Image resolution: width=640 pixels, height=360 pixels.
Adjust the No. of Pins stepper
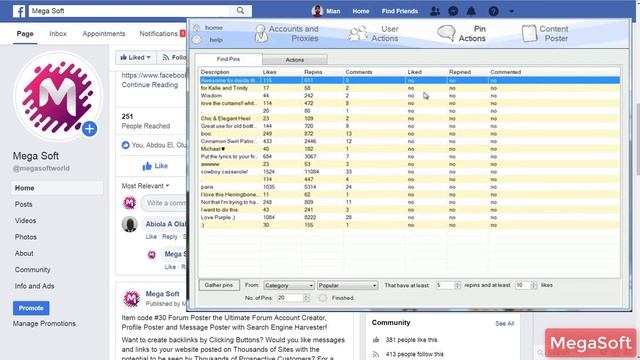pyautogui.click(x=306, y=298)
